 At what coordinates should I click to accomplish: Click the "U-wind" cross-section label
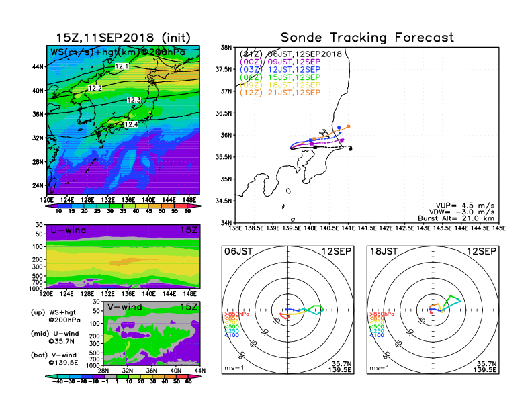pos(69,230)
